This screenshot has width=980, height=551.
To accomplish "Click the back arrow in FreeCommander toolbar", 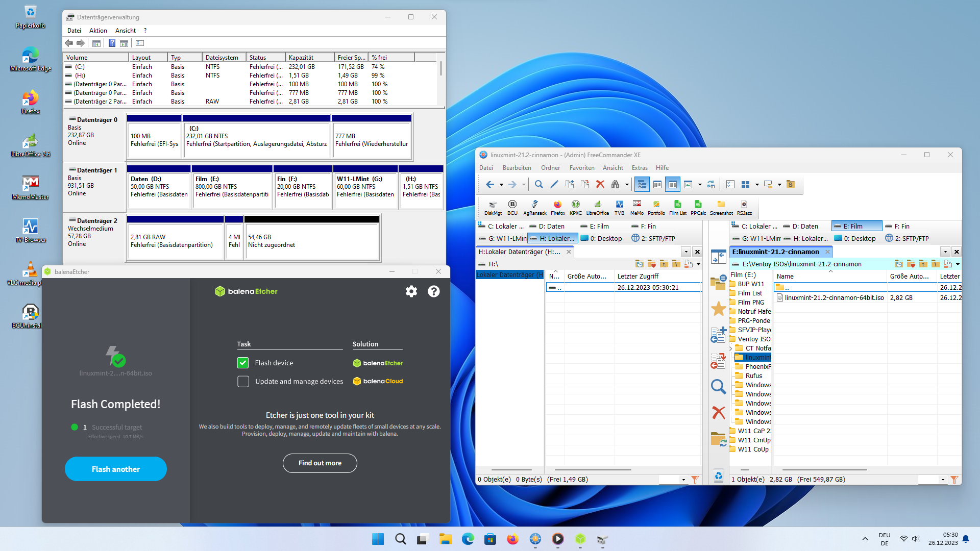I will (490, 185).
